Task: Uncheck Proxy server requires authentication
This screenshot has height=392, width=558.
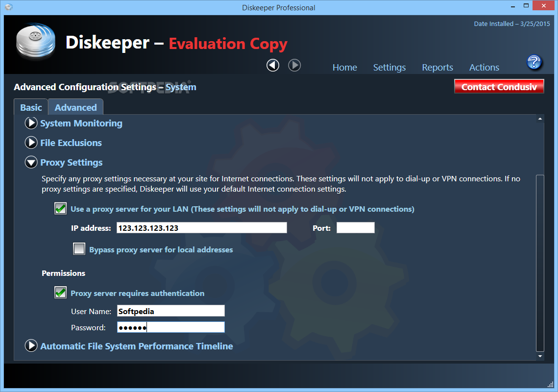Action: click(x=60, y=293)
